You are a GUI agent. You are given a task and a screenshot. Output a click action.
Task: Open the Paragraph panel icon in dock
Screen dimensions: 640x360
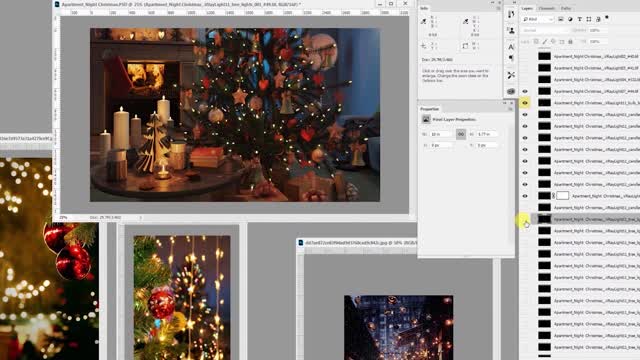[x=511, y=58]
